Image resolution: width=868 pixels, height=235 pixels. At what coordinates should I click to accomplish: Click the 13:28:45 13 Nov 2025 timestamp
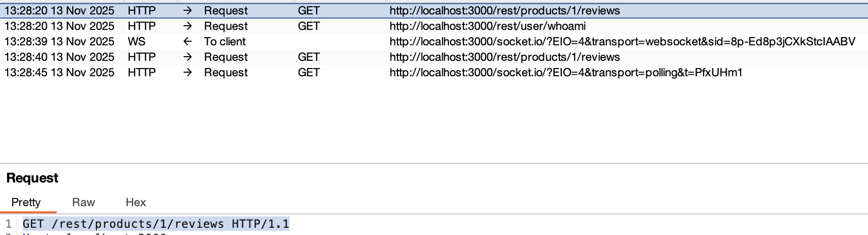(59, 73)
